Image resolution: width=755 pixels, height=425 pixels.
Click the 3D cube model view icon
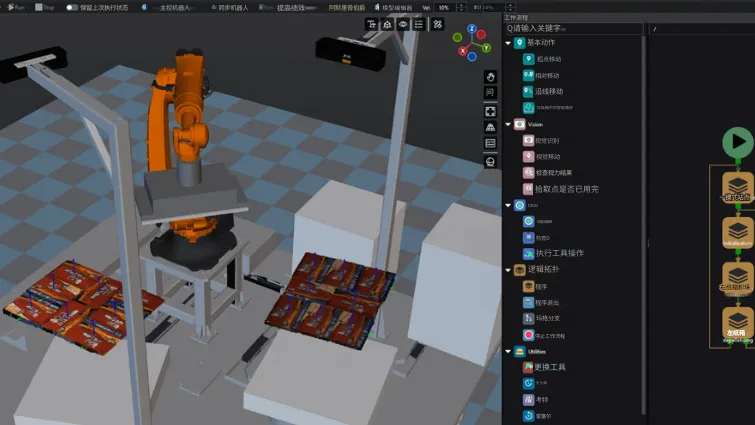387,25
